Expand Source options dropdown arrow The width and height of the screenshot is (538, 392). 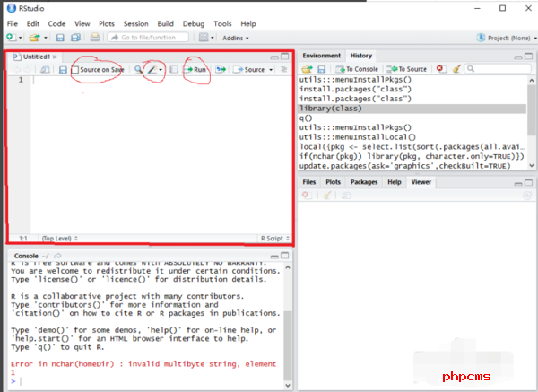pyautogui.click(x=271, y=70)
